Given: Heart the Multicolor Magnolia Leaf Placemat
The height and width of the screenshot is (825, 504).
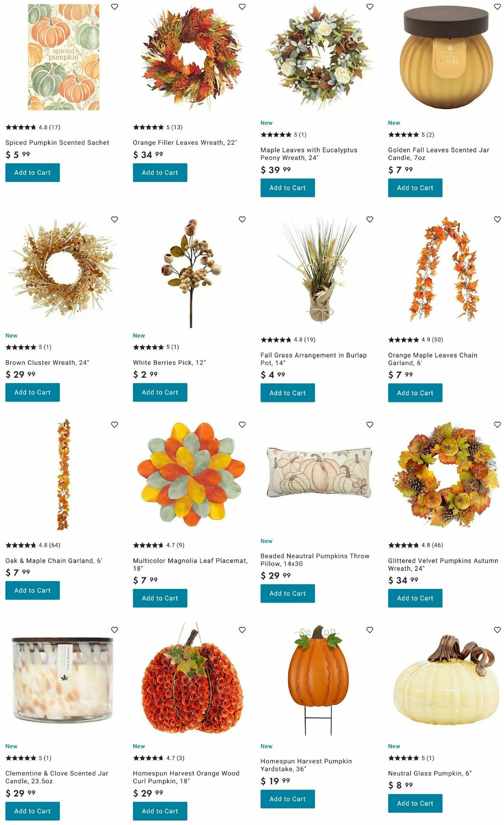Looking at the screenshot, I should [242, 425].
